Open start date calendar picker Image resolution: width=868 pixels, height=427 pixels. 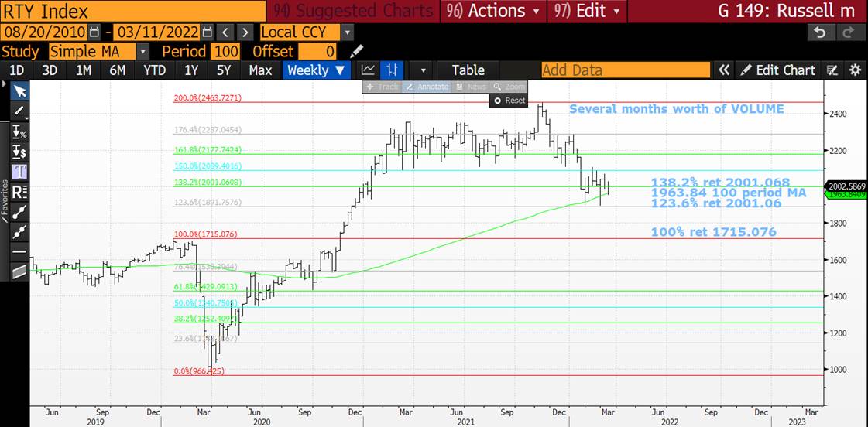94,32
